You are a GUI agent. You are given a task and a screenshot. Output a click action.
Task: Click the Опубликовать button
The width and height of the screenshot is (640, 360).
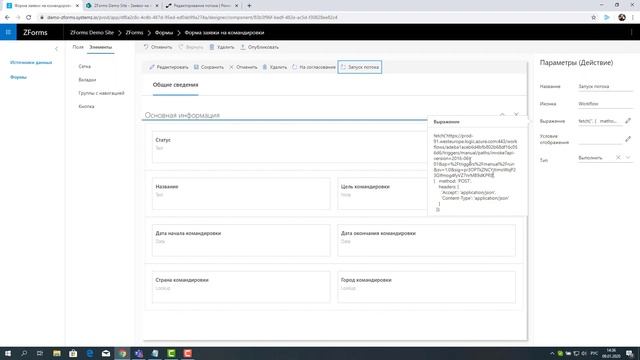pos(259,47)
